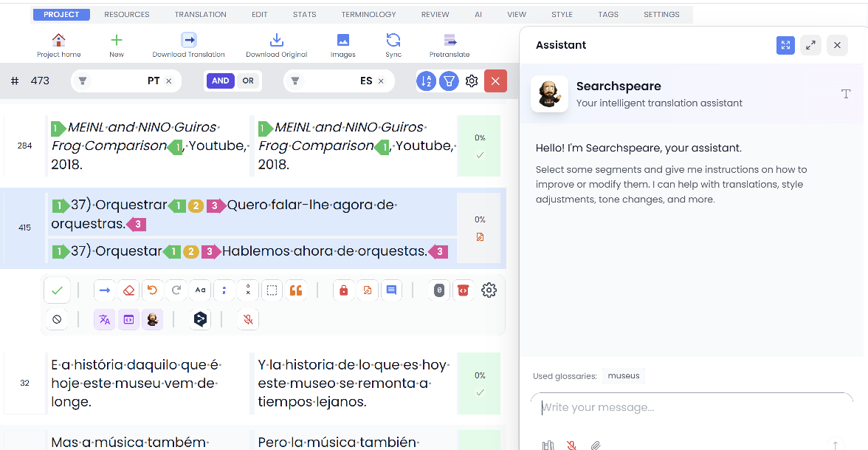Lock the segment using the red padlock icon
This screenshot has height=450, width=868.
(344, 290)
